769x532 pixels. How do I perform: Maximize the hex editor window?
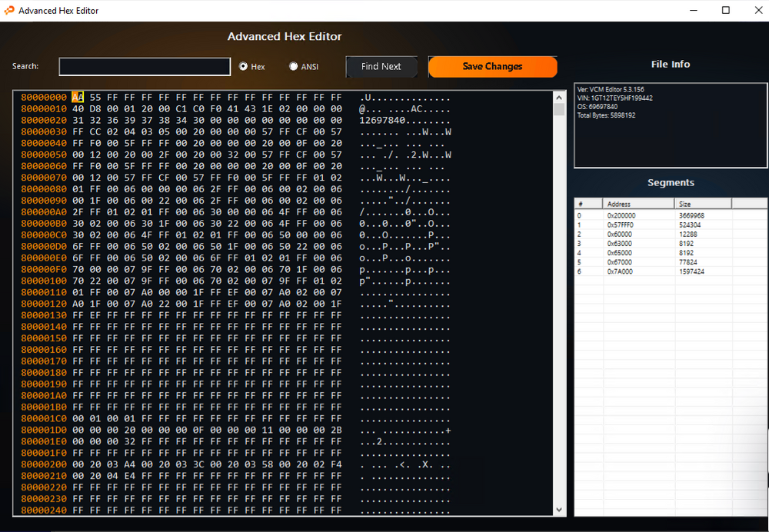[725, 11]
